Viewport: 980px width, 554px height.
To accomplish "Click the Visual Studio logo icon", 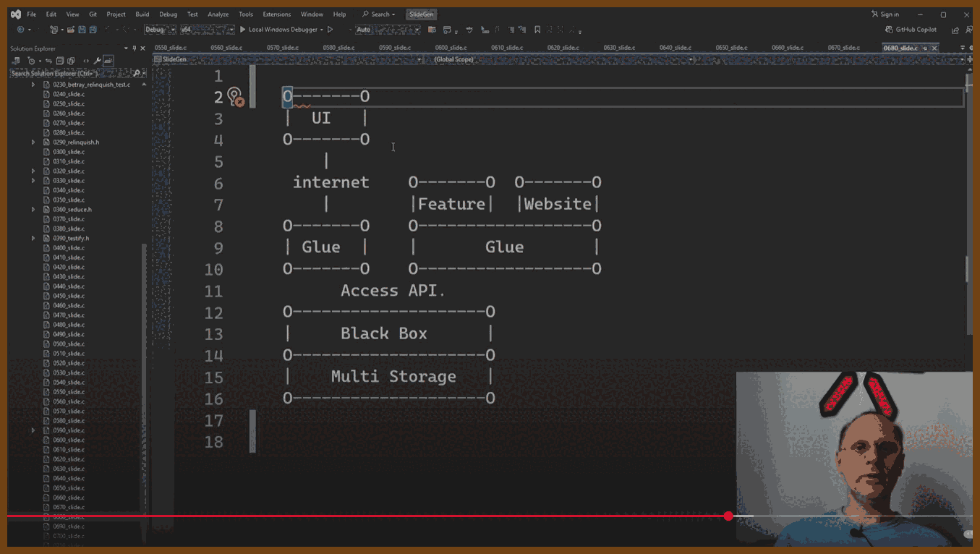I will (x=15, y=14).
